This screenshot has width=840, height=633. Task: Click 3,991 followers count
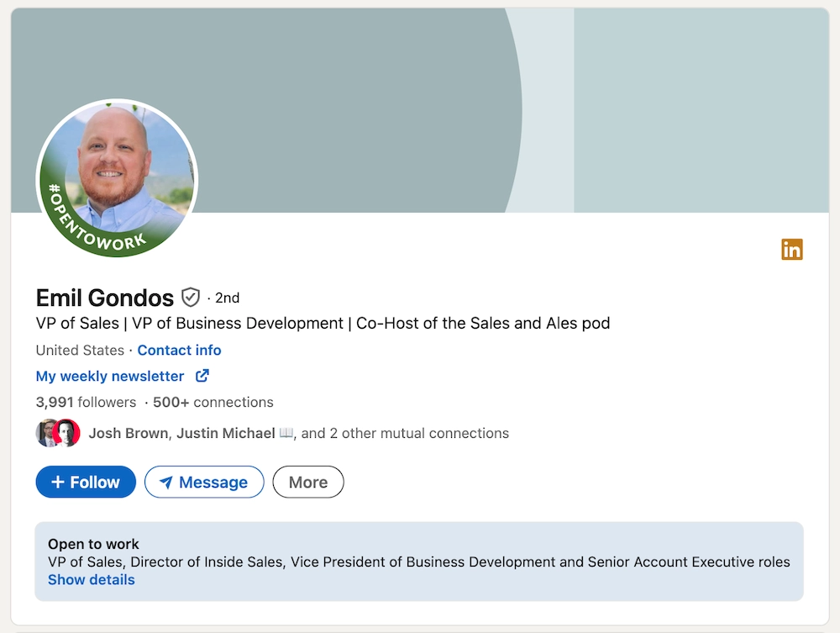pyautogui.click(x=85, y=402)
